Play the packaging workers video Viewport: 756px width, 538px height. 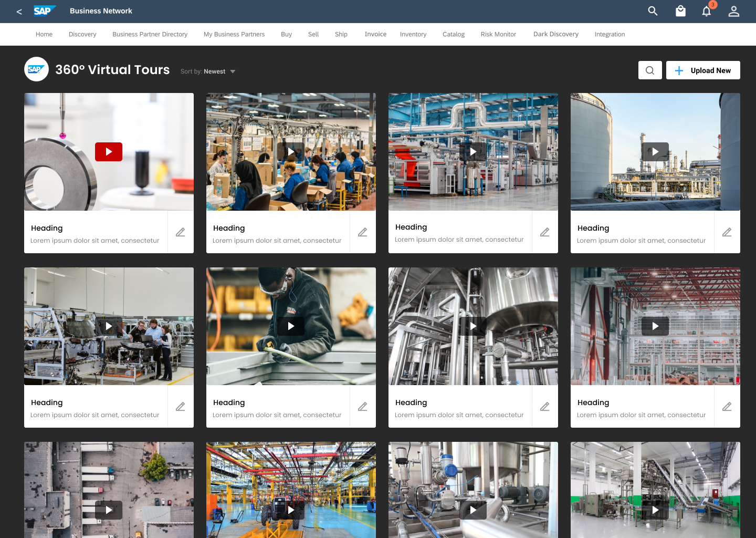point(291,152)
